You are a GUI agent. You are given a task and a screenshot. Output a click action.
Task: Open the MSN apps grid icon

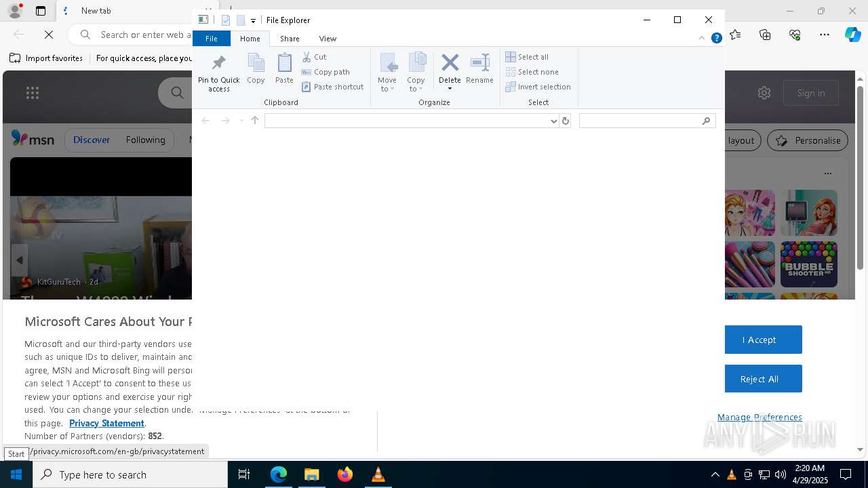(x=33, y=93)
